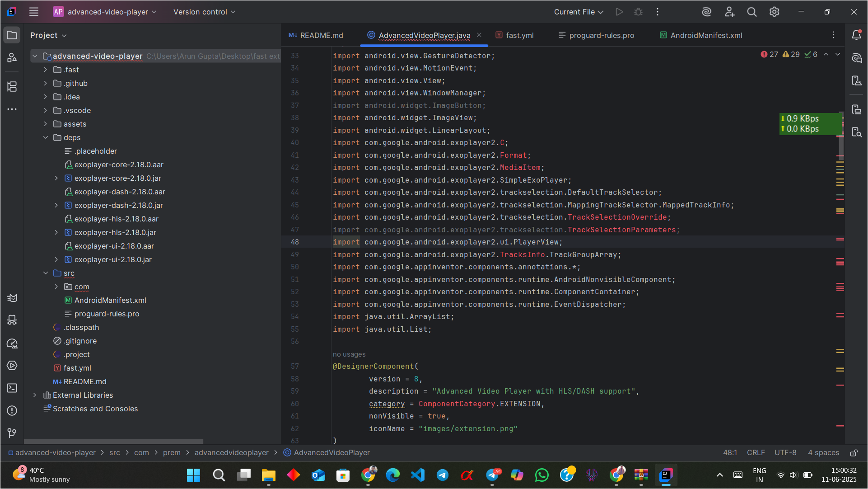The width and height of the screenshot is (868, 489).
Task: Click advancedvideoplayer breadcrumb
Action: coord(231,453)
